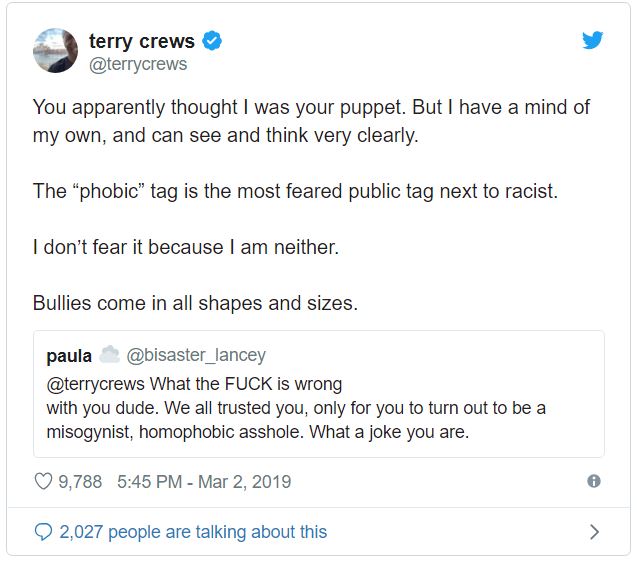Viewport: 637px width, 565px height.
Task: Open the @bisaster_lancey handle
Action: coord(197,355)
